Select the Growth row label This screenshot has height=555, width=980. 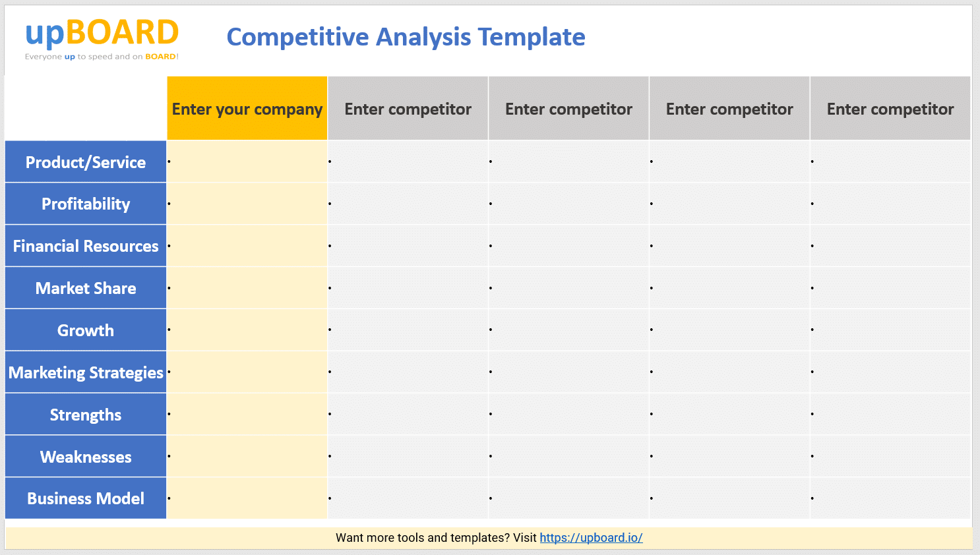[86, 330]
